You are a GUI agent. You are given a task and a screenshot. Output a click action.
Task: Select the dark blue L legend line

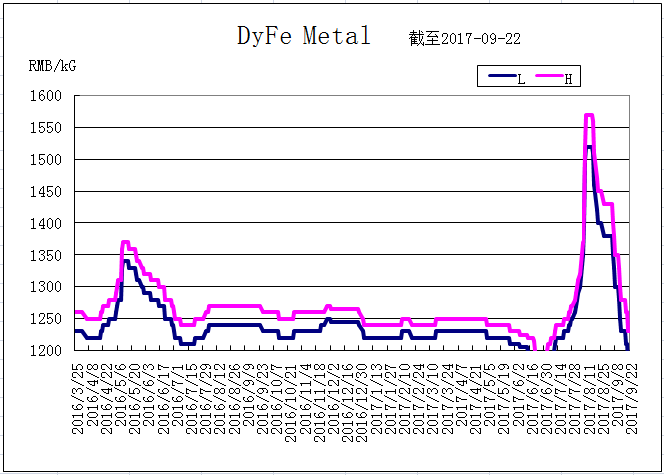click(503, 76)
